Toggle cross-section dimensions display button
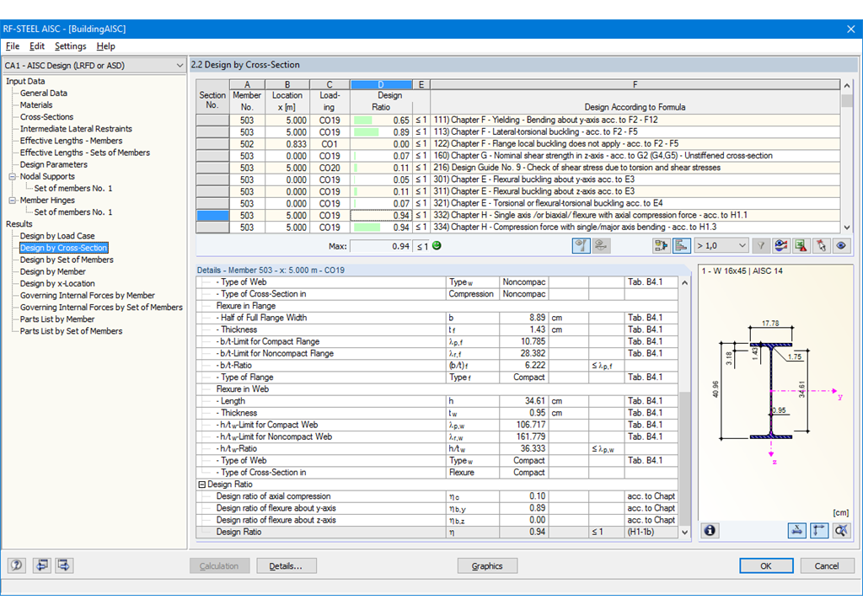This screenshot has height=616, width=863. [796, 531]
